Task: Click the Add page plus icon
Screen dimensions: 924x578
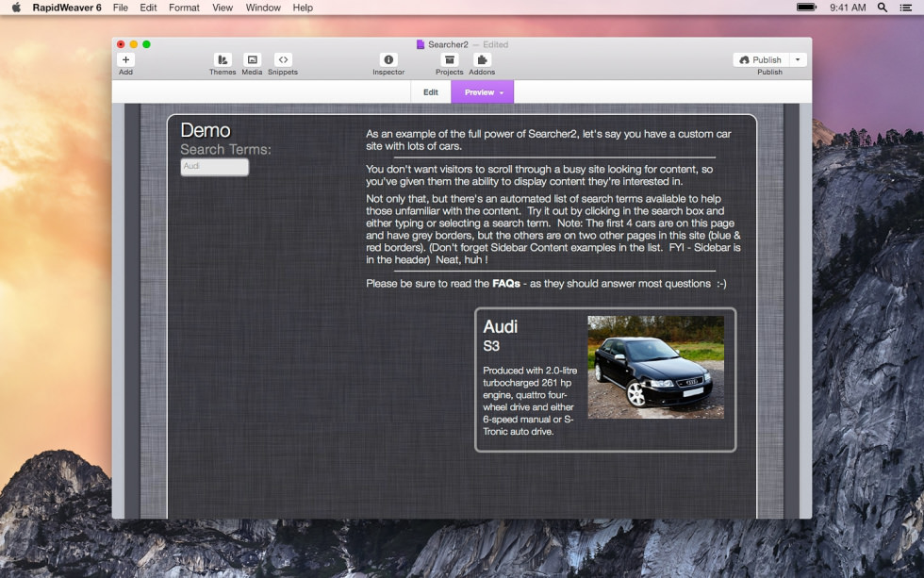Action: [125, 59]
